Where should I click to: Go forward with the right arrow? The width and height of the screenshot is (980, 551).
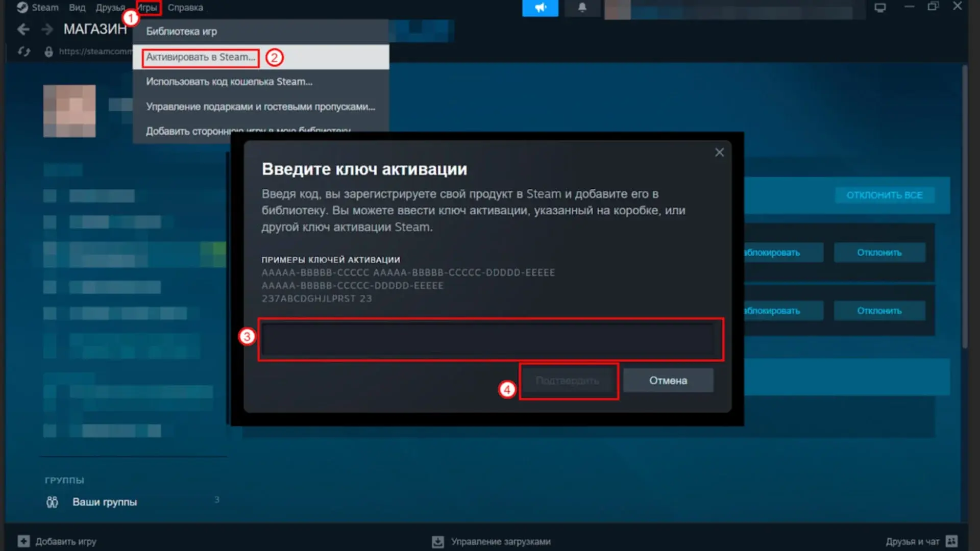(x=47, y=30)
